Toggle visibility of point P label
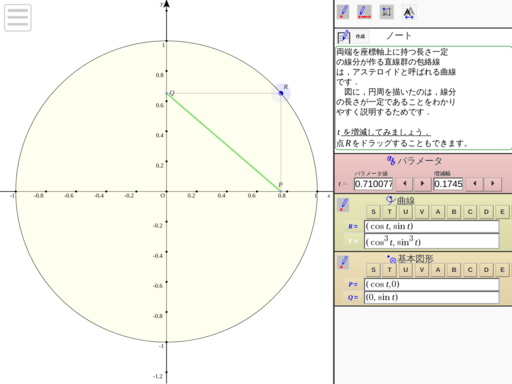Screen dimensions: 512x384 click(353, 284)
